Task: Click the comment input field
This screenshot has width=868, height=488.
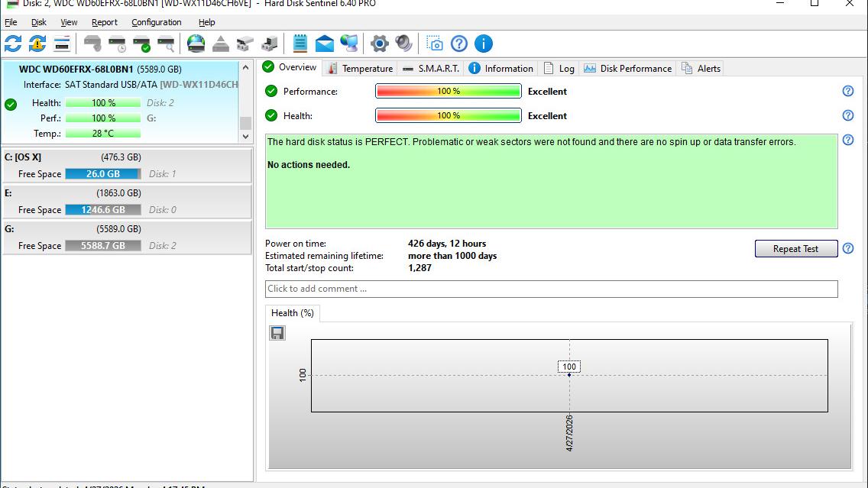Action: click(552, 289)
